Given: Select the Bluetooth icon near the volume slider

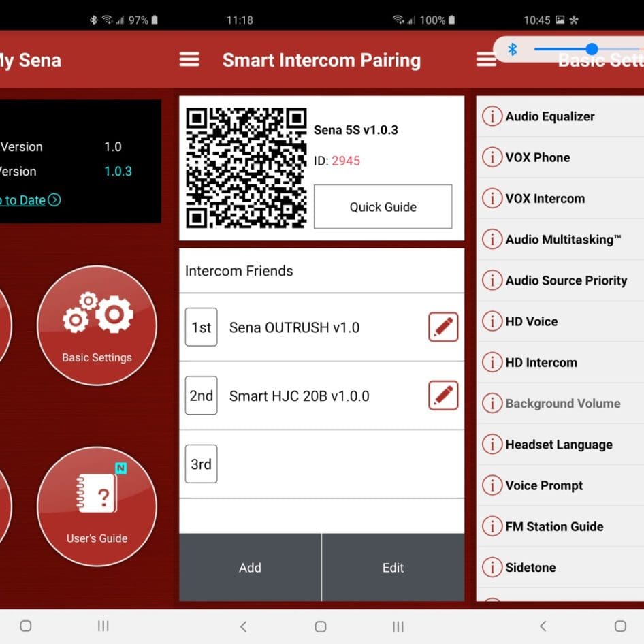Looking at the screenshot, I should pos(512,49).
